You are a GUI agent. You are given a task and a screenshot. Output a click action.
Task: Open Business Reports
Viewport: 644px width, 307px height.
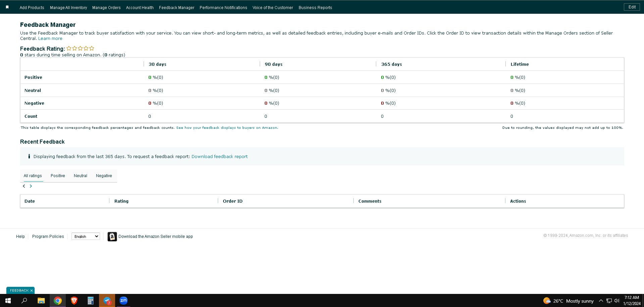coord(315,8)
